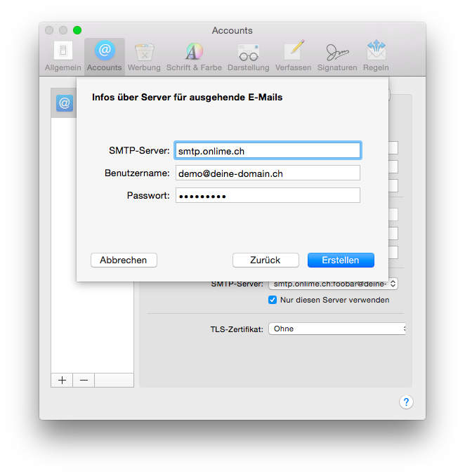Toggle 'Nur diesen Server verwenden' checkbox
This screenshot has width=465, height=476.
pyautogui.click(x=273, y=300)
